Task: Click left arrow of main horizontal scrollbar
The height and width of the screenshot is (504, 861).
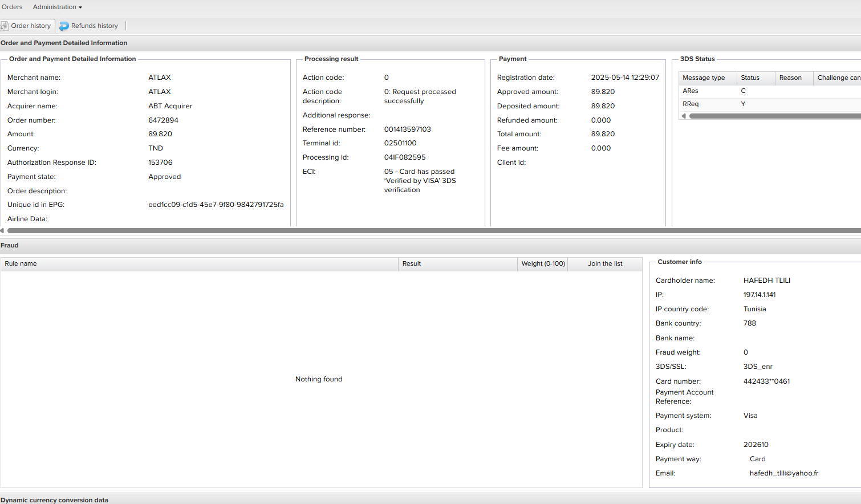Action: tap(2, 231)
